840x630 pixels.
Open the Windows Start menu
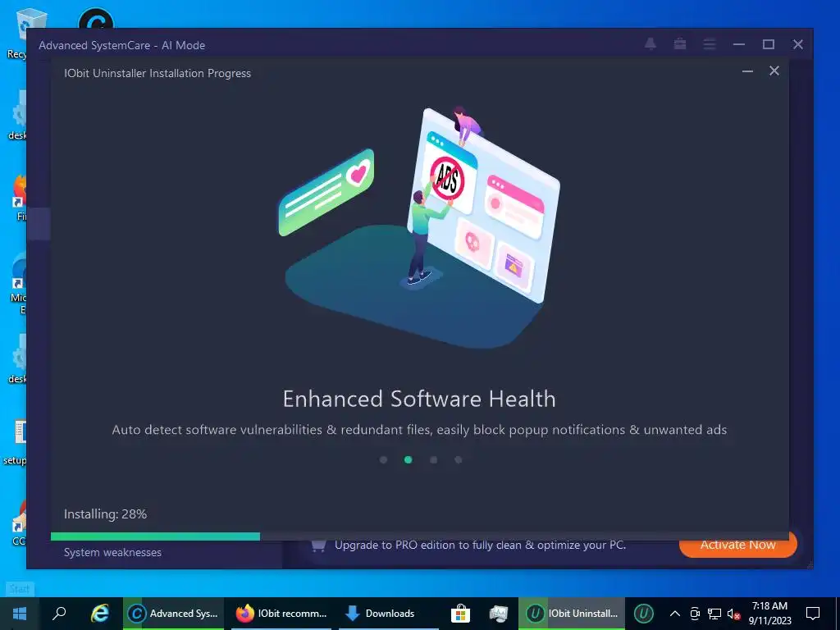tap(20, 614)
